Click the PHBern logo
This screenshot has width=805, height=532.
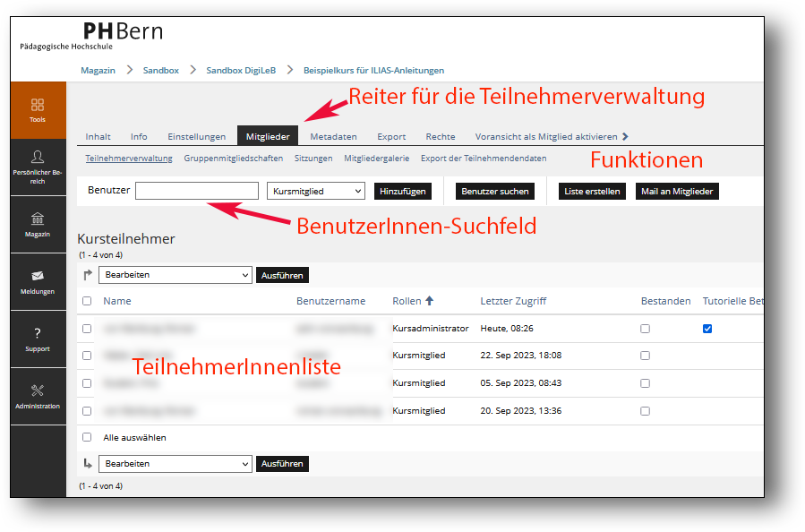(91, 36)
